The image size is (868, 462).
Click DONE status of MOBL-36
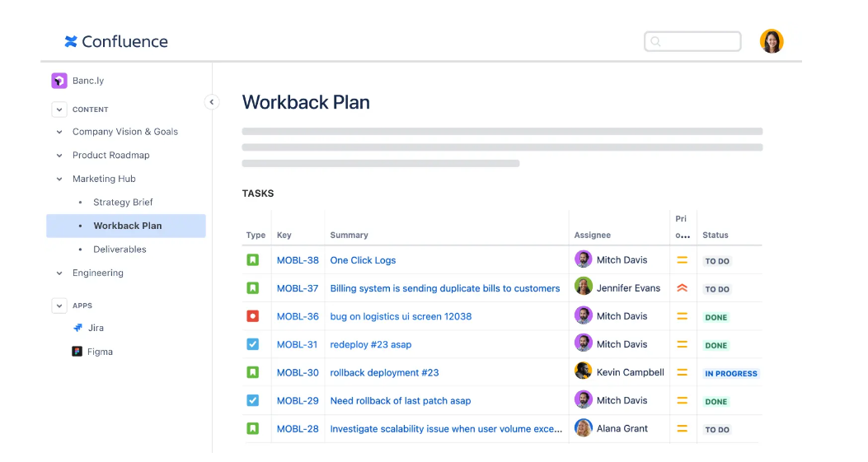coord(716,318)
